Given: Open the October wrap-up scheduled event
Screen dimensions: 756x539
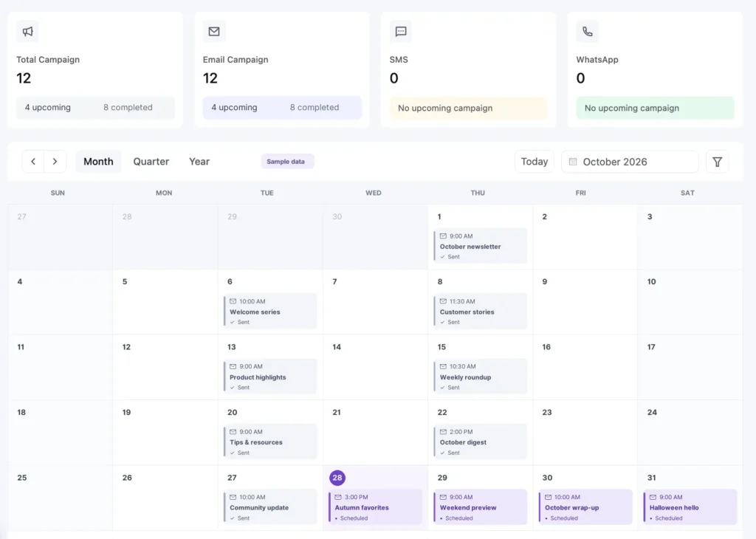Looking at the screenshot, I should [x=585, y=507].
